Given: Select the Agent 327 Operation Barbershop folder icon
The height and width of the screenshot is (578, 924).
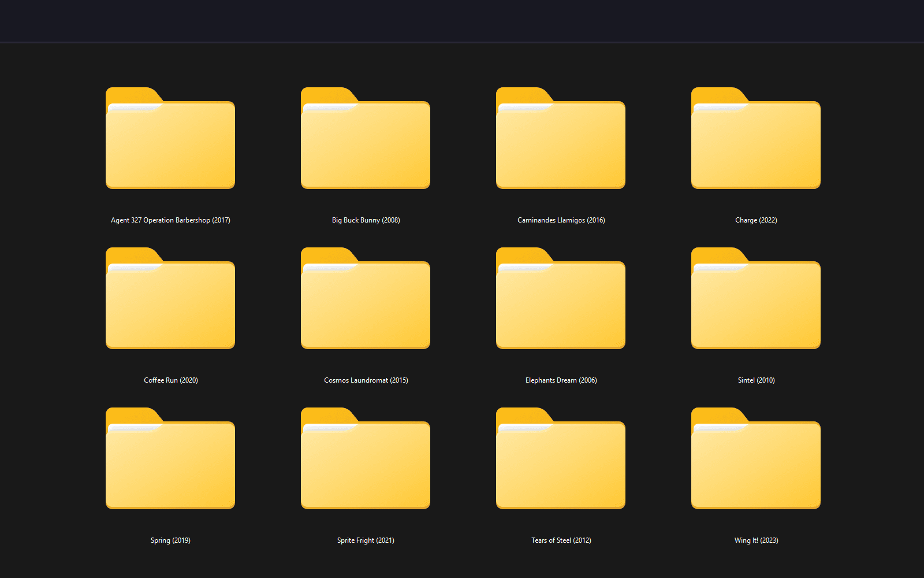Looking at the screenshot, I should [170, 138].
